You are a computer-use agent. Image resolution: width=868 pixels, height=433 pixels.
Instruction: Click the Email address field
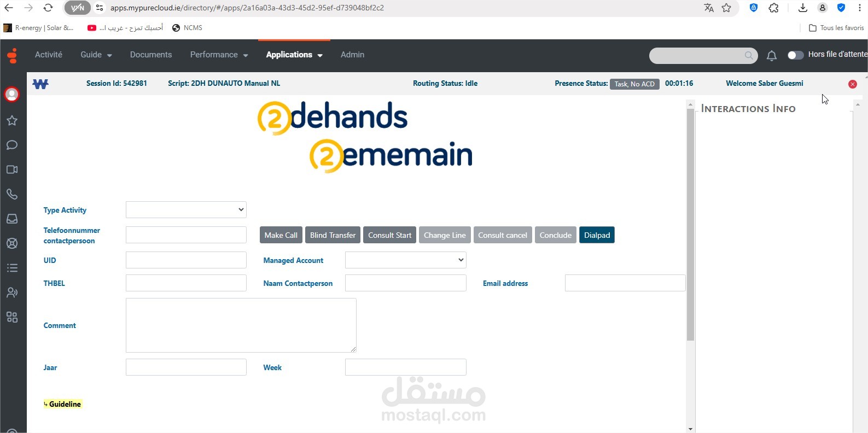(x=625, y=283)
